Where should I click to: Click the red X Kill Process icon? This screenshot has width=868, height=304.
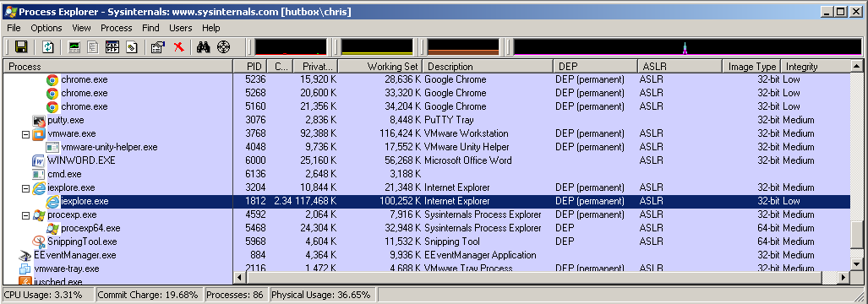coord(178,47)
